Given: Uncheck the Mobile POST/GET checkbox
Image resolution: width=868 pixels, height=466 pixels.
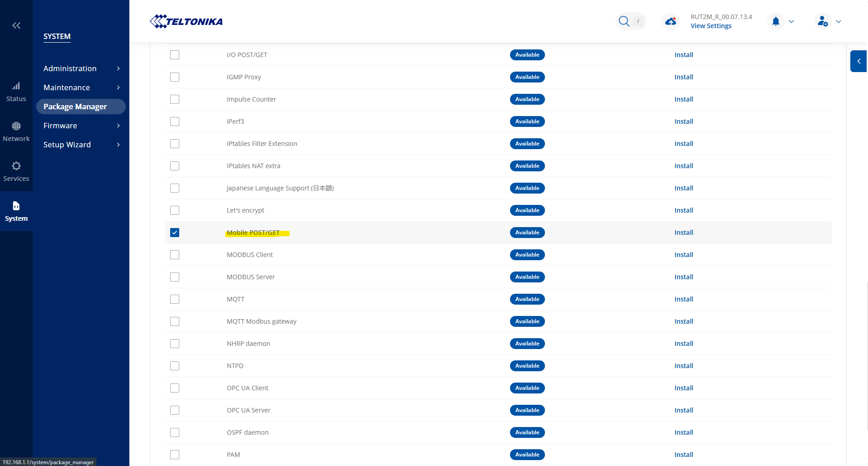Looking at the screenshot, I should pyautogui.click(x=175, y=233).
